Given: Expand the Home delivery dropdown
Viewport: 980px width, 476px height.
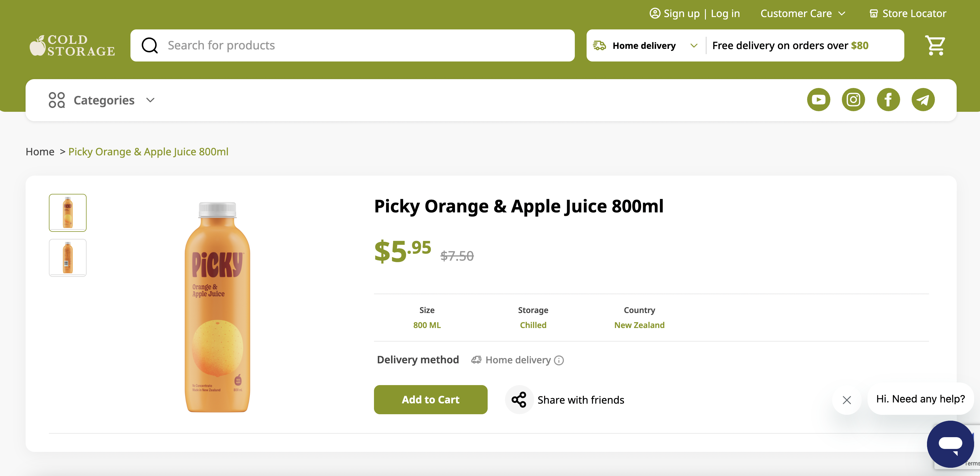Looking at the screenshot, I should tap(694, 46).
